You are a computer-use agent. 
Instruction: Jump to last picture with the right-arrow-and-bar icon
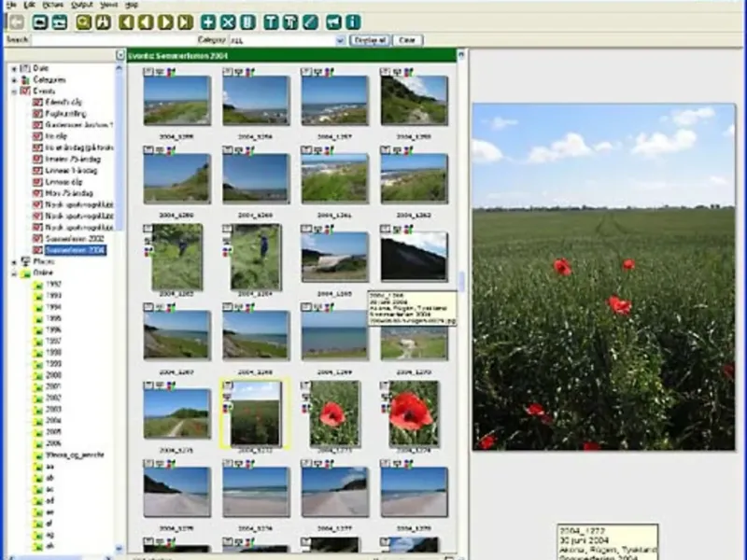[x=185, y=21]
